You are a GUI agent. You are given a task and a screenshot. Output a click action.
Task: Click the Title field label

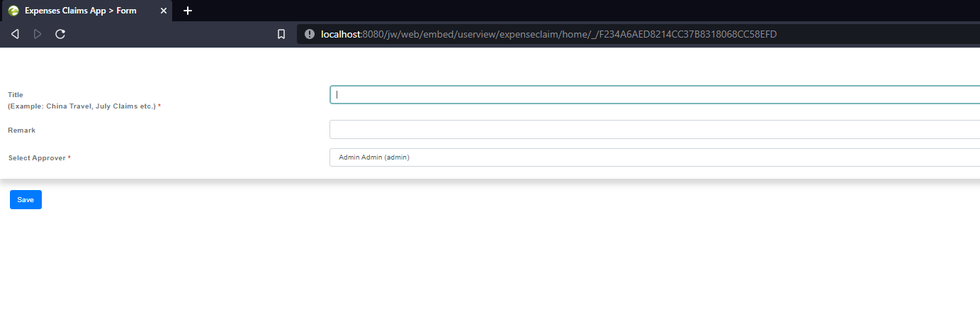[16, 95]
